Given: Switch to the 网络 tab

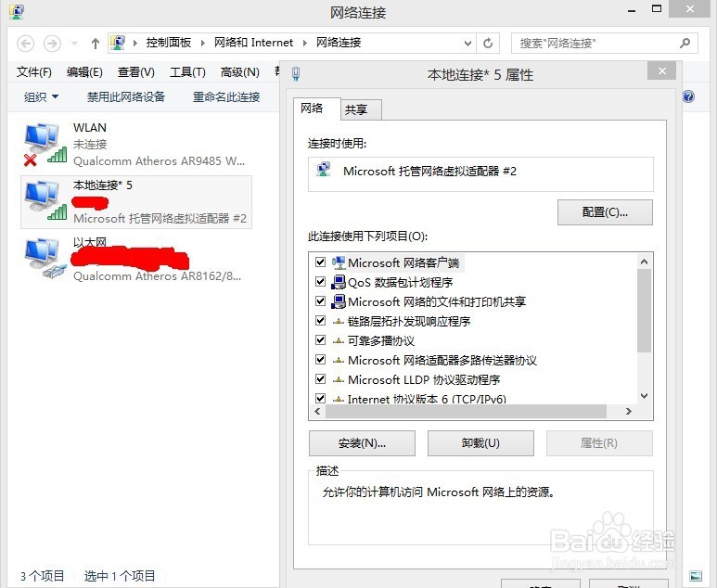Looking at the screenshot, I should (x=317, y=109).
